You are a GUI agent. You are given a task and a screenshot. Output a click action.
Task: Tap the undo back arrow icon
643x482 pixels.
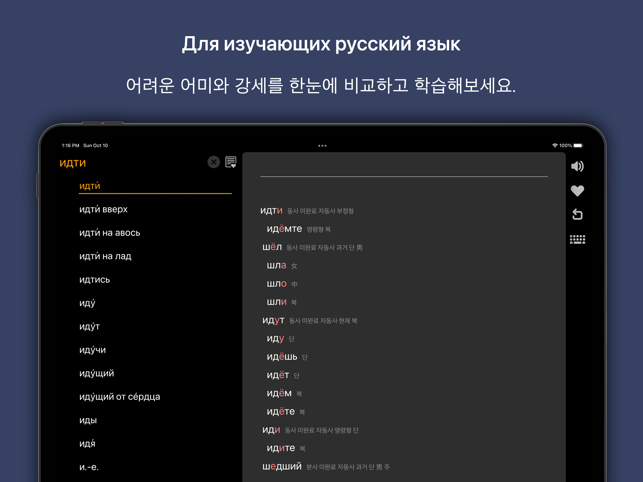point(577,215)
